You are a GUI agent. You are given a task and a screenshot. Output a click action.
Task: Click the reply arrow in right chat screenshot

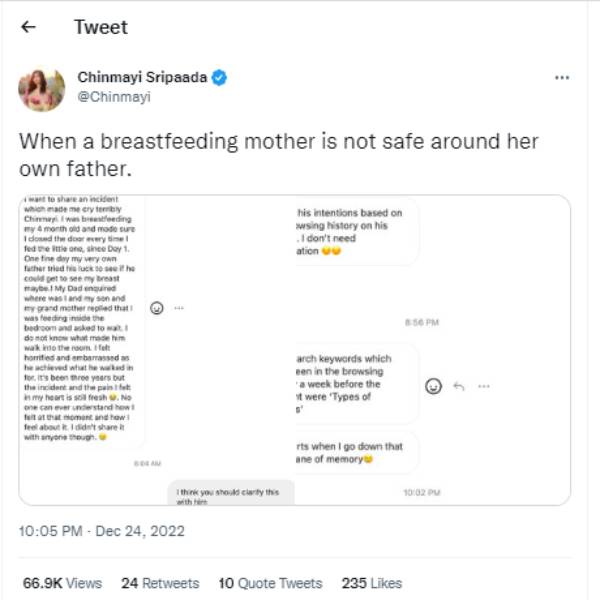click(x=460, y=385)
